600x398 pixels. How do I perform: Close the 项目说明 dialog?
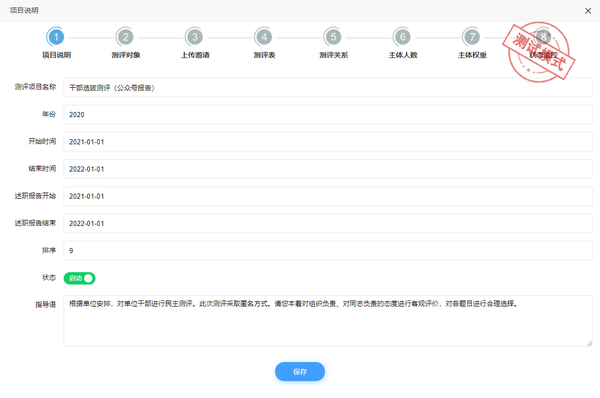(x=588, y=11)
